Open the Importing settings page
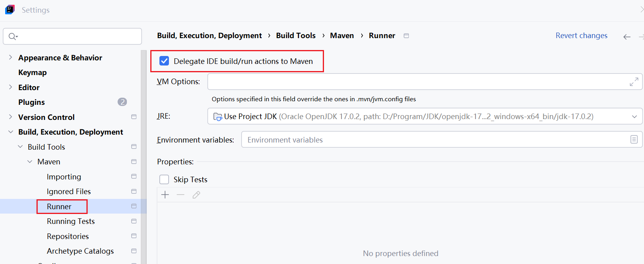This screenshot has height=264, width=644. coord(64,177)
